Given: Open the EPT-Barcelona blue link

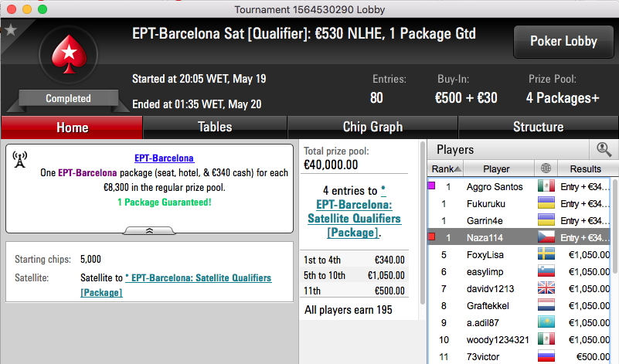Looking at the screenshot, I should pyautogui.click(x=164, y=158).
